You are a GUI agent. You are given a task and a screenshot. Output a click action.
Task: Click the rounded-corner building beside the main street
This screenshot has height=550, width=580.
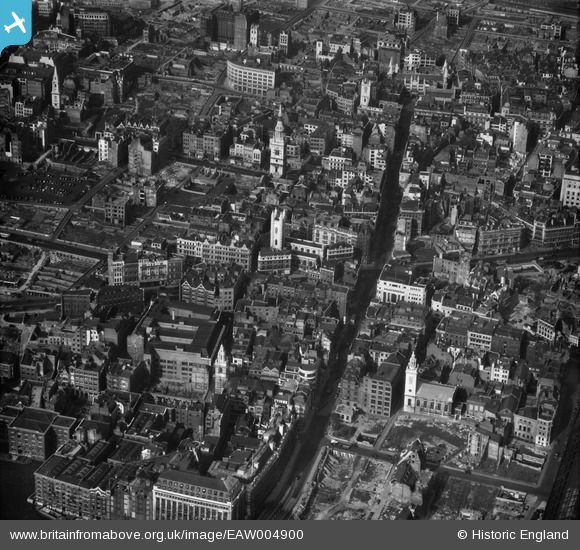click(308, 371)
